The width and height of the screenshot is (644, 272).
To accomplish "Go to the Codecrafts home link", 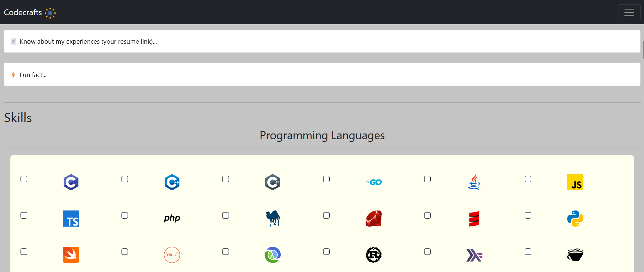I will point(30,12).
